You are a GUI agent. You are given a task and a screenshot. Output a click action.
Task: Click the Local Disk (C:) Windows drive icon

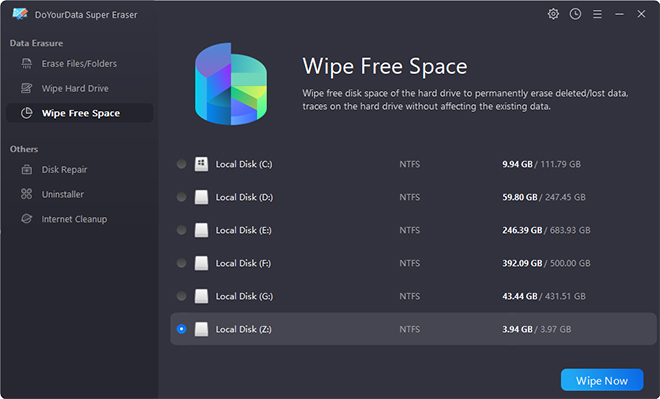pyautogui.click(x=201, y=164)
